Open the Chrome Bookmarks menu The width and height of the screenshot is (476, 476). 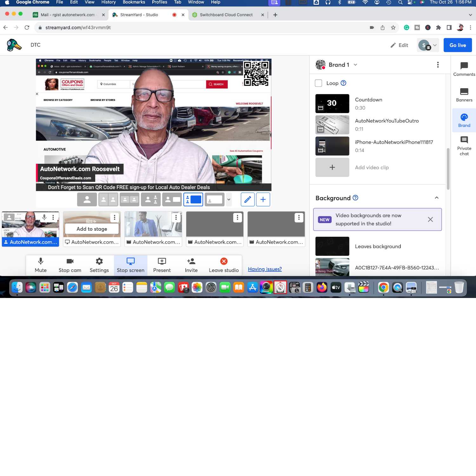[x=134, y=2]
